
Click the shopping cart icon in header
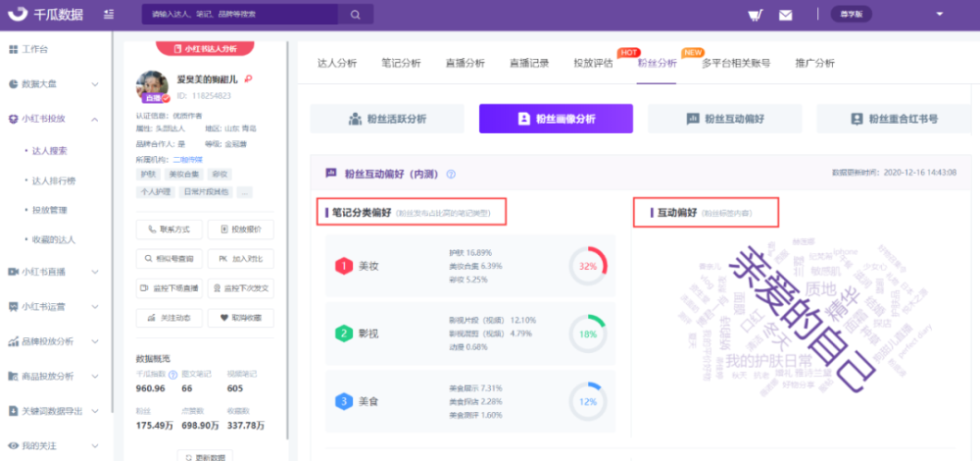755,15
